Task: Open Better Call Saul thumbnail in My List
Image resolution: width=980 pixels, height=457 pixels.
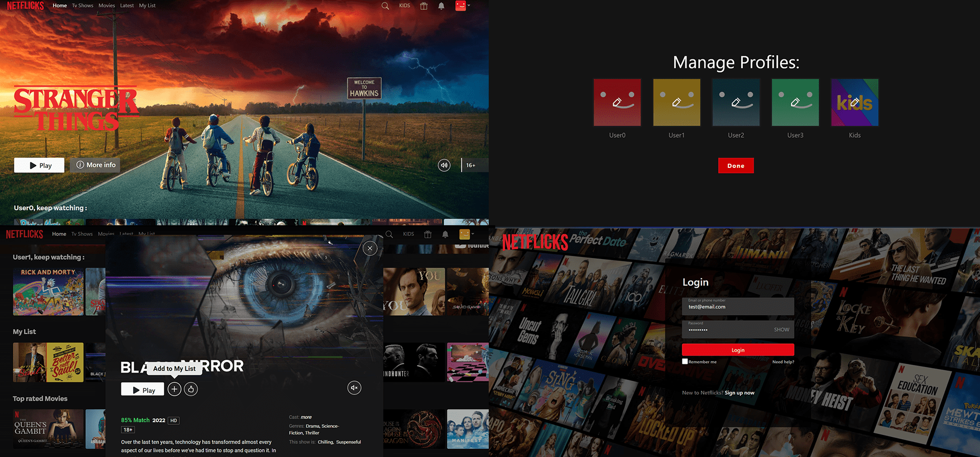Action: click(x=48, y=362)
